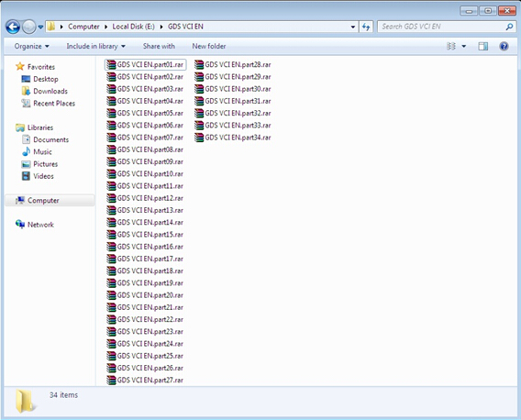Select the GDS VCI EN.part01.rar archive icon
Screen dimensions: 521x420
111,64
